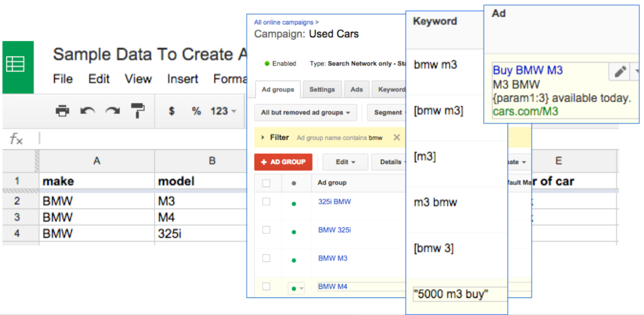
Task: Switch to the Settings tab
Action: [x=323, y=89]
